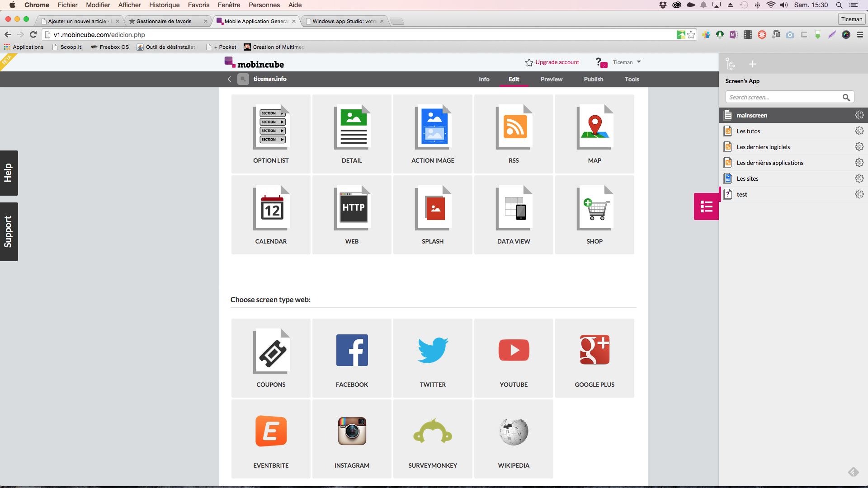Click the mobincube logo
Viewport: 868px width, 488px height.
pyautogui.click(x=255, y=63)
